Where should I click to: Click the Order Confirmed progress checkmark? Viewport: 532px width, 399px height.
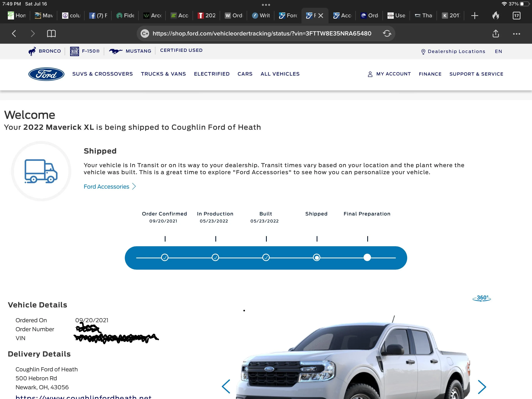(x=165, y=258)
